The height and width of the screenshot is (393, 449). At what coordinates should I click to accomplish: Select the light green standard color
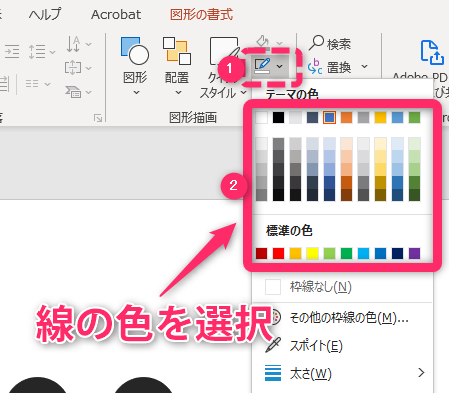pos(329,253)
